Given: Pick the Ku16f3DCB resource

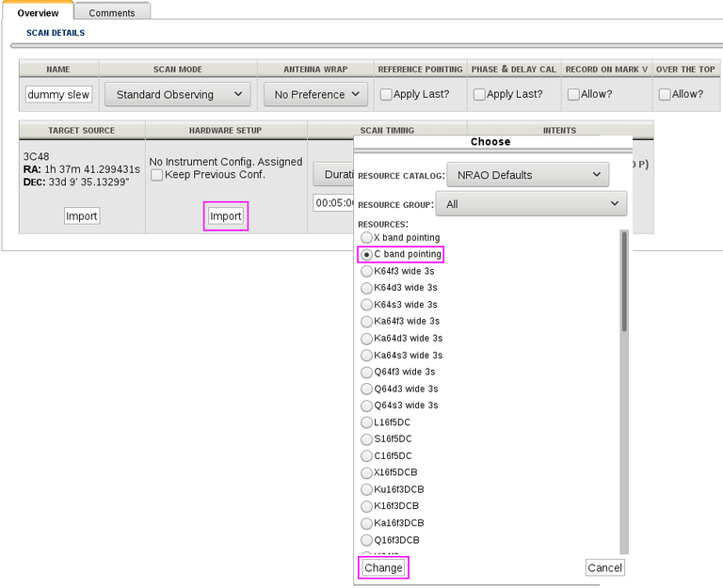Looking at the screenshot, I should point(367,489).
